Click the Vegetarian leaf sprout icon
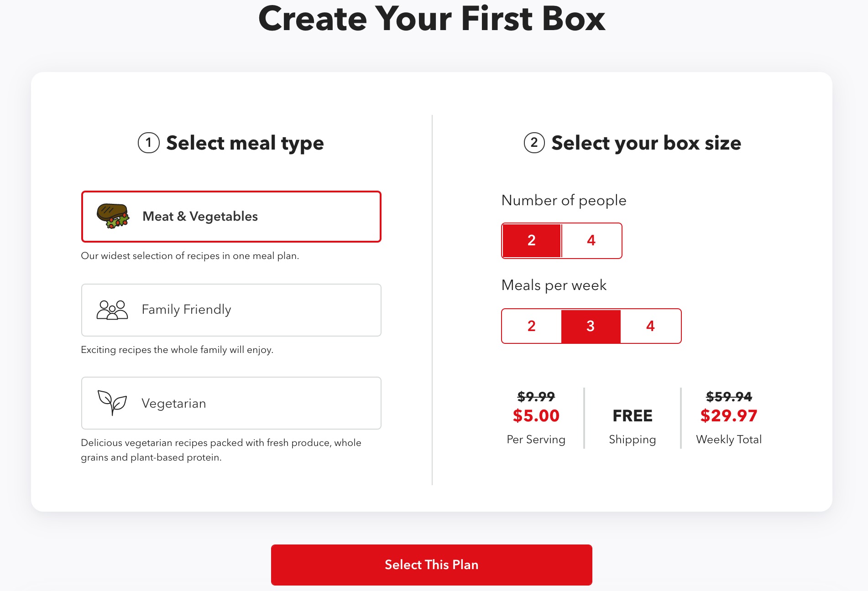The width and height of the screenshot is (868, 591). point(112,403)
